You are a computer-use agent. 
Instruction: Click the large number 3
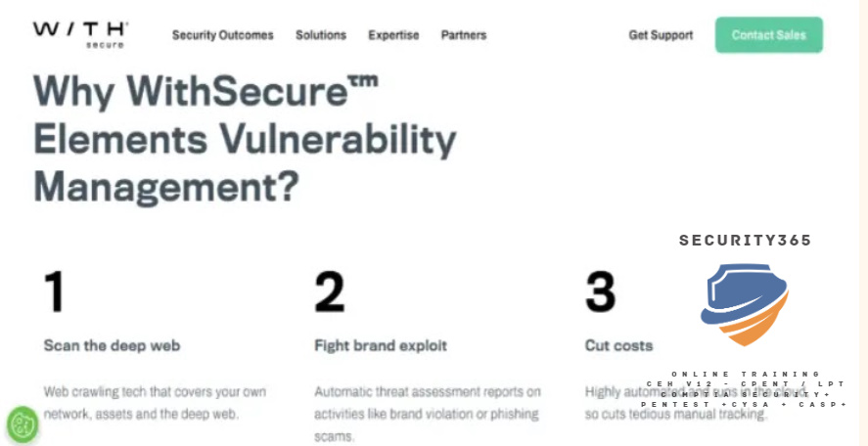[600, 292]
